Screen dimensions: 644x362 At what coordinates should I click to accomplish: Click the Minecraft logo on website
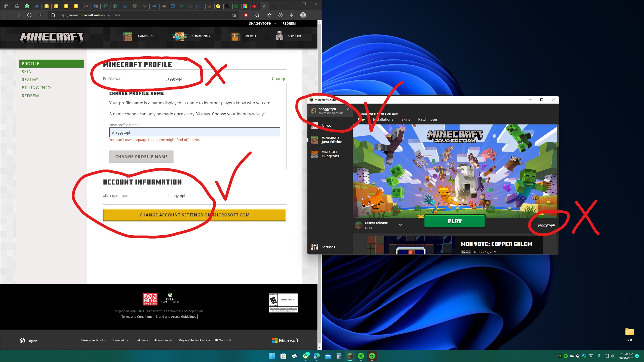(52, 37)
